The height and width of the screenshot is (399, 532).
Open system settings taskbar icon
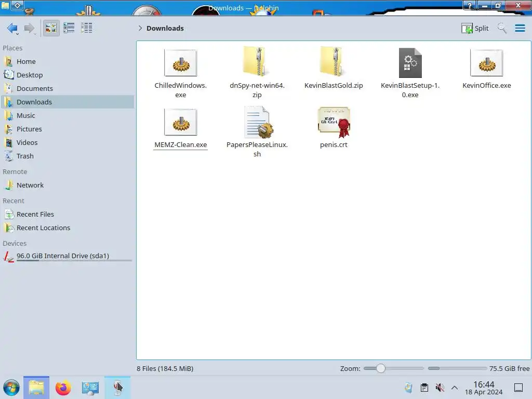pos(90,388)
